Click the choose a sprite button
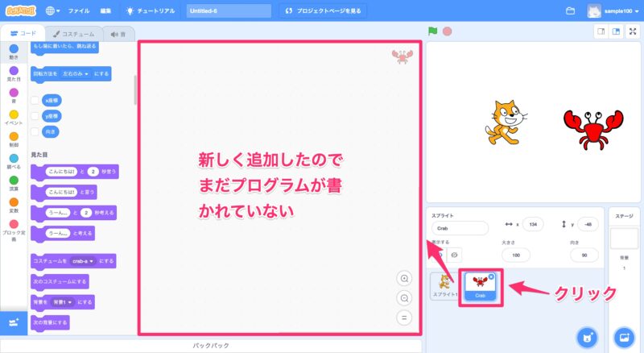The image size is (644, 353). tap(588, 336)
